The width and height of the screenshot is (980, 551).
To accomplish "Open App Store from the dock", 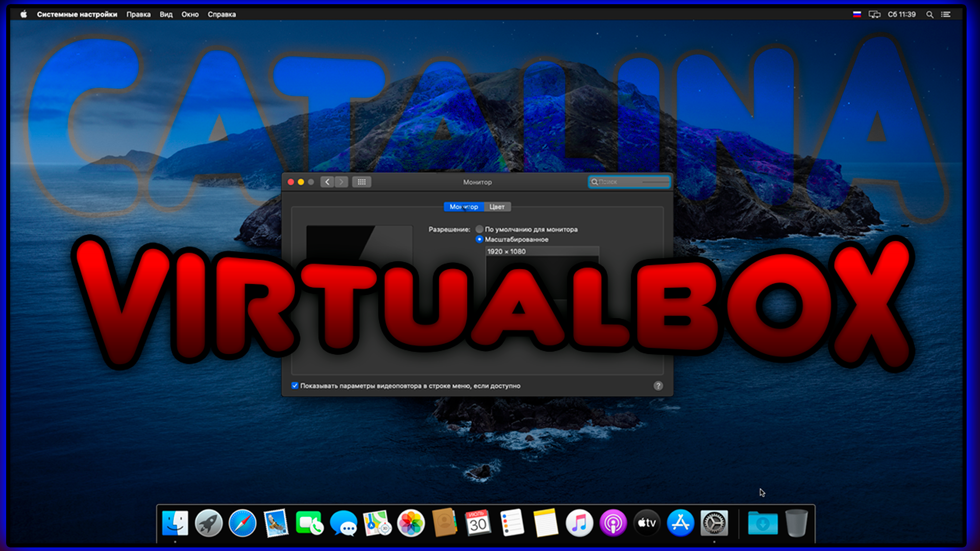I will [x=680, y=523].
